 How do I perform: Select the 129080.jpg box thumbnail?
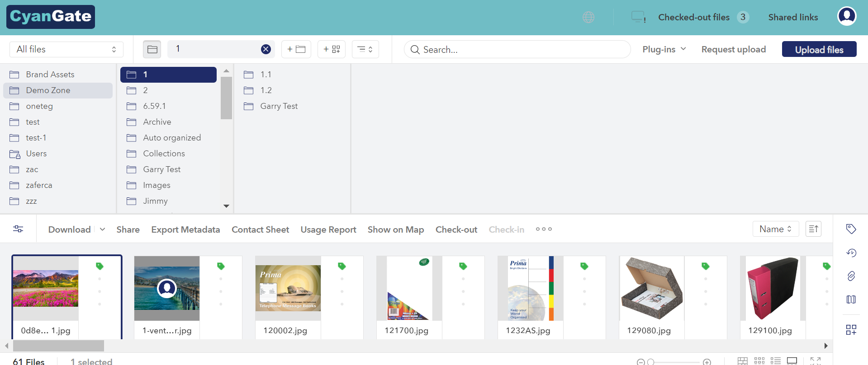tap(651, 289)
